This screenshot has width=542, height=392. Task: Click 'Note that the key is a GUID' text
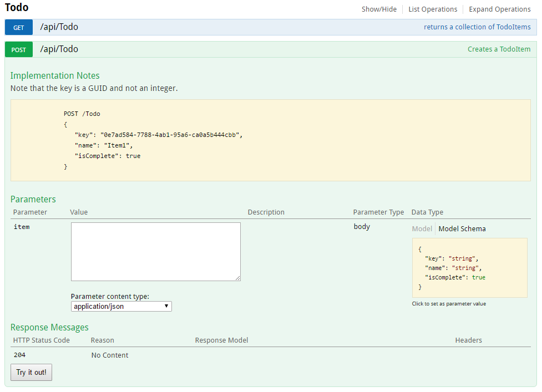point(94,88)
